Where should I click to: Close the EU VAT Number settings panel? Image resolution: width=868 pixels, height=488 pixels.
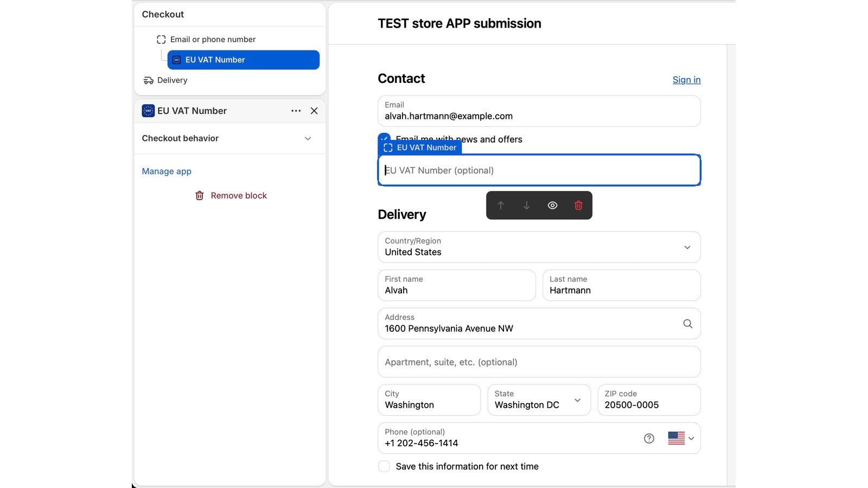pyautogui.click(x=314, y=111)
